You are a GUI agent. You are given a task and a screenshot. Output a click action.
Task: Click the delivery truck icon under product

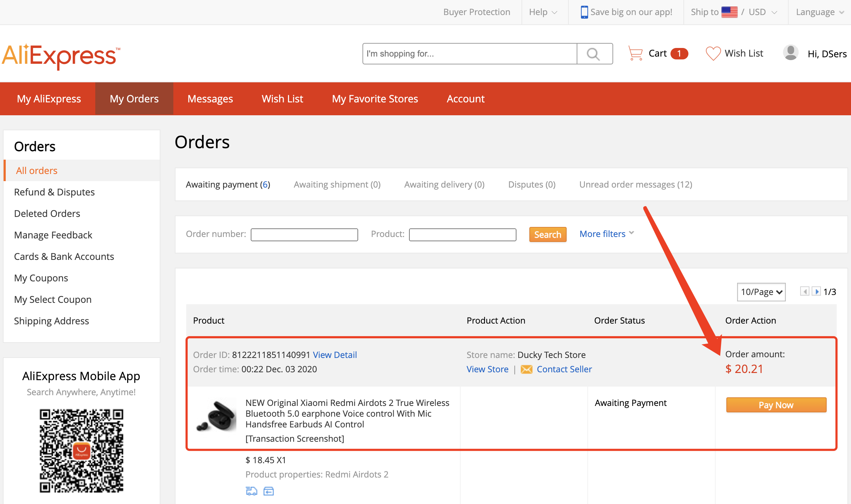[x=251, y=491]
